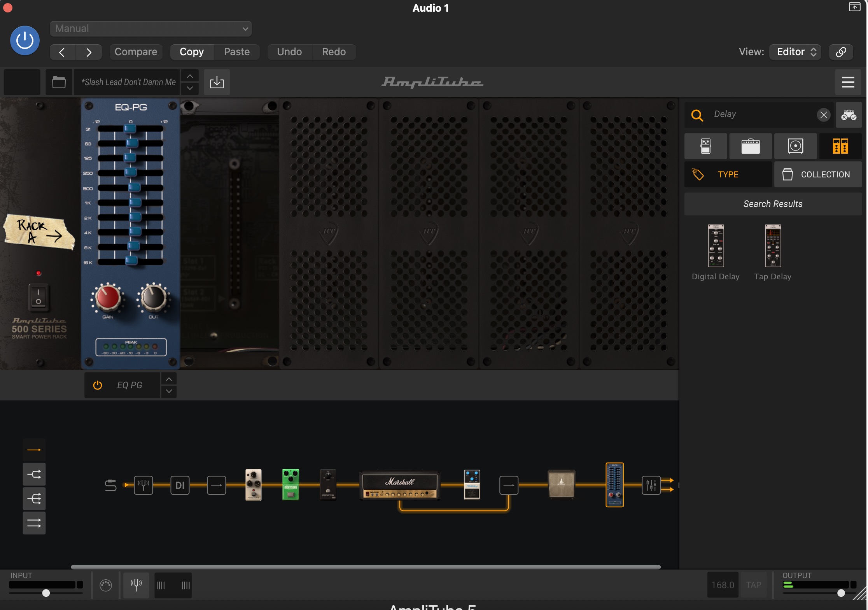Select the blue delay pedal in chain
Viewport: 868px width, 610px height.
(472, 485)
